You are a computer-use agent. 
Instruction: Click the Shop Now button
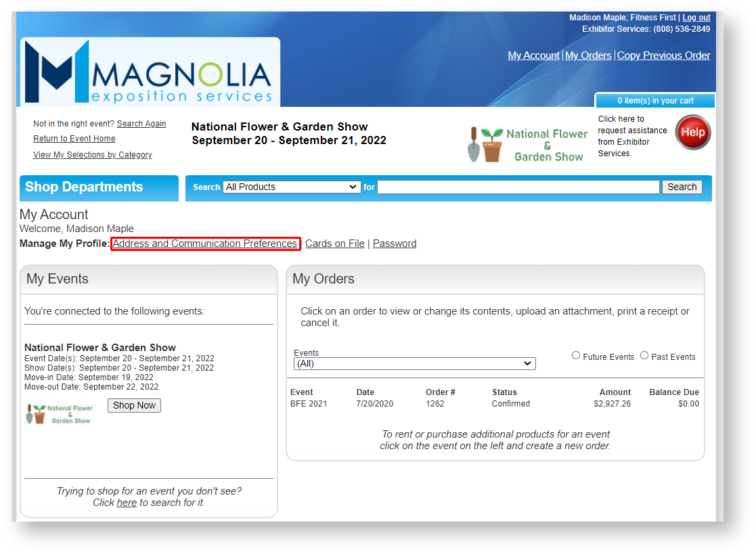click(134, 406)
